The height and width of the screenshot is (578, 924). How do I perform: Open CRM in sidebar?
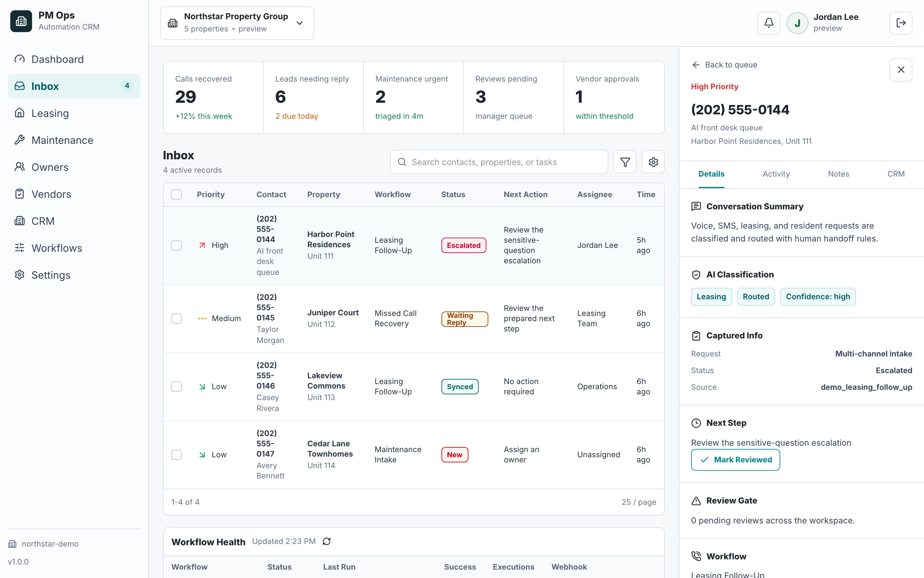tap(74, 221)
